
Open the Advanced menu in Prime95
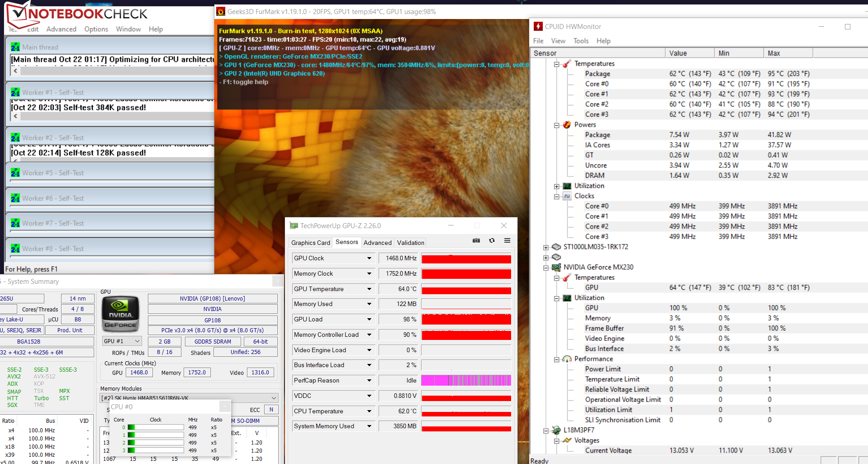(62, 29)
